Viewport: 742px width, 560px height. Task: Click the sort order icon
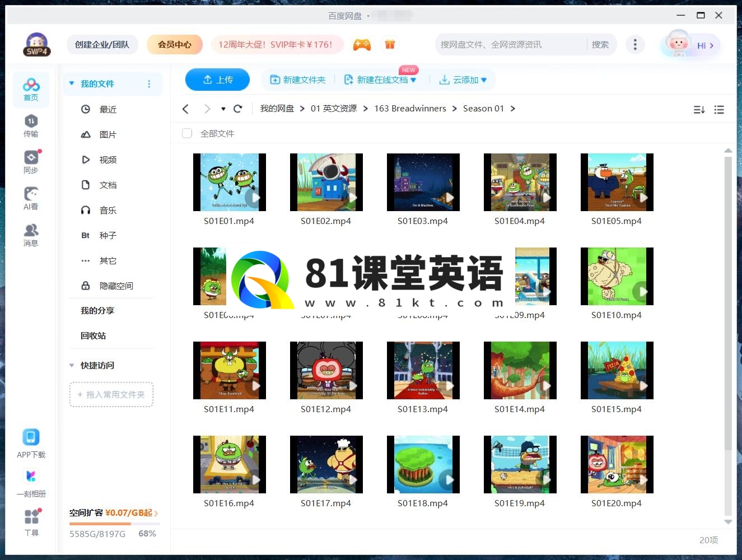click(x=699, y=110)
